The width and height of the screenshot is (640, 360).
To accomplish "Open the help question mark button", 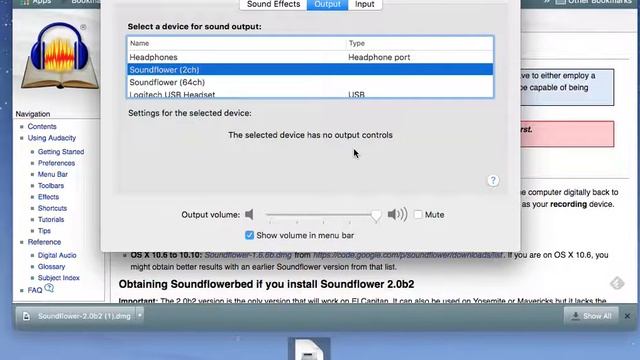I will pos(493,180).
